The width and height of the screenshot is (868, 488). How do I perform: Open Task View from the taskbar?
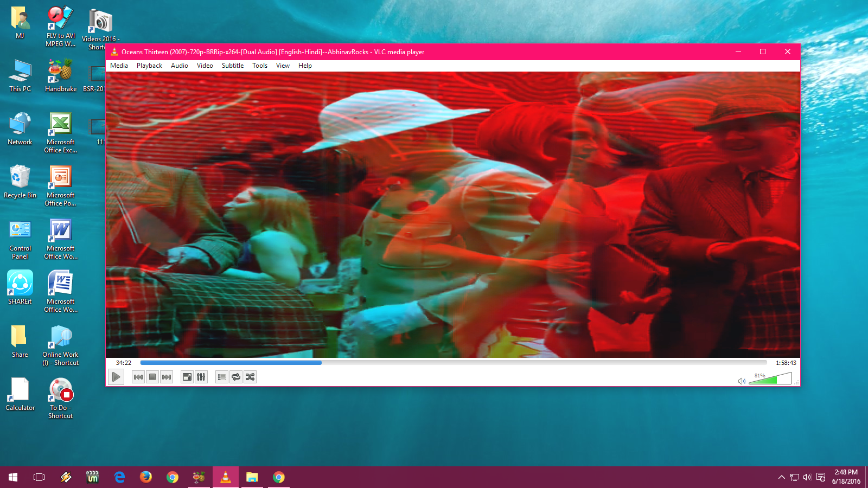pyautogui.click(x=39, y=477)
